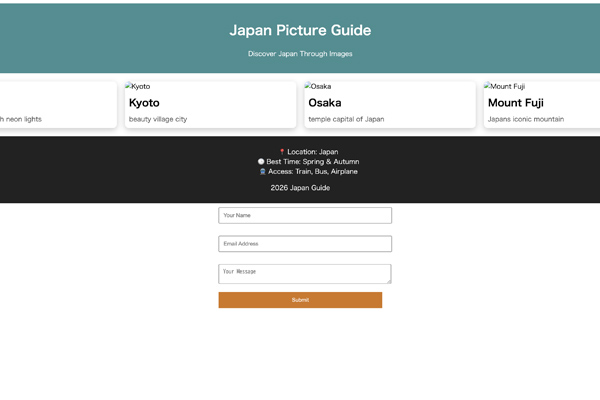Click the broken Mount Fuji image icon
600x400 pixels.
pos(487,86)
